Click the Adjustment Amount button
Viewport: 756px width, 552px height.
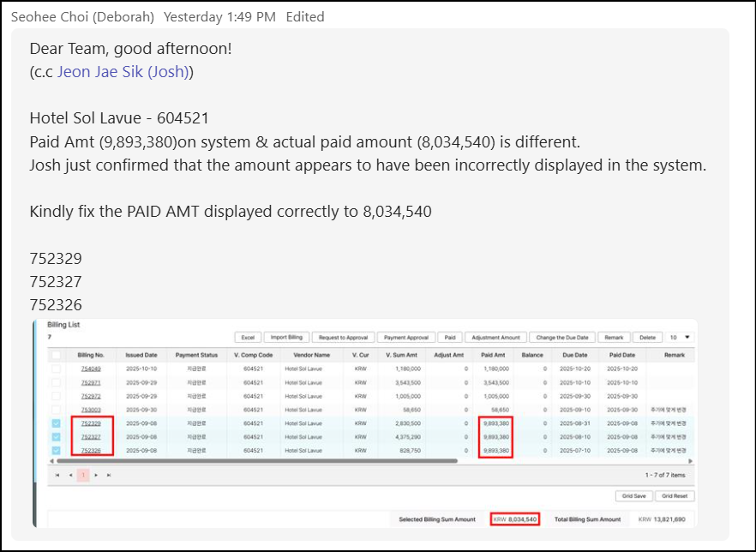pos(495,338)
